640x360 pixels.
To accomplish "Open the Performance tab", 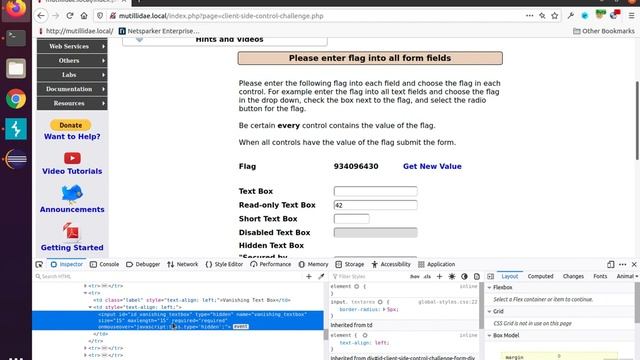I will (x=271, y=264).
